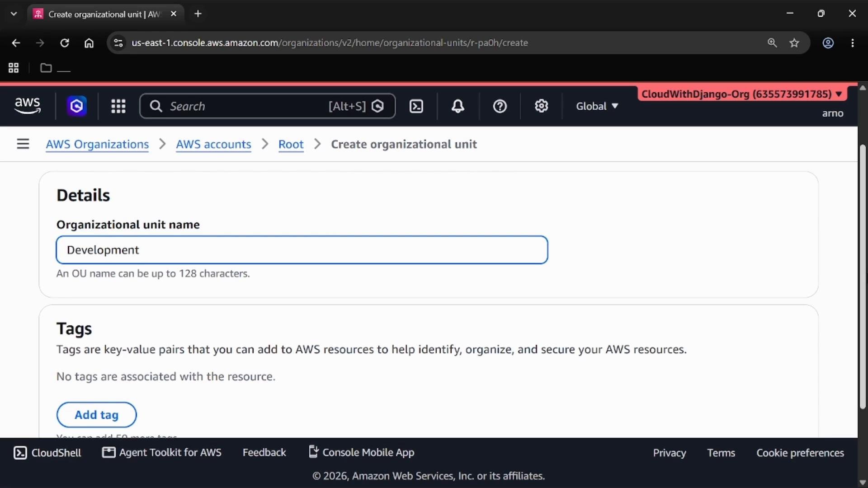The height and width of the screenshot is (488, 868).
Task: Click the Add tag button
Action: click(x=96, y=415)
